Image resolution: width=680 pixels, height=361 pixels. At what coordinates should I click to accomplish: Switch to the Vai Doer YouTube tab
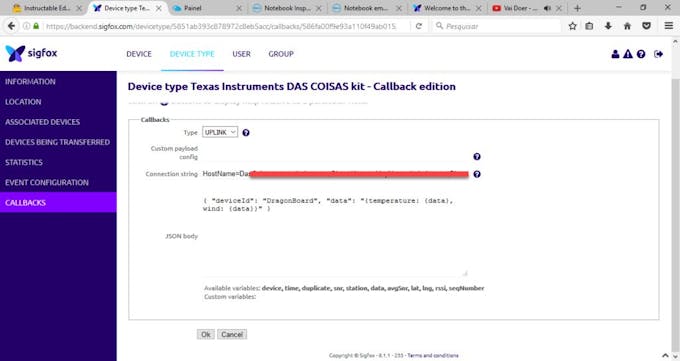pos(520,8)
